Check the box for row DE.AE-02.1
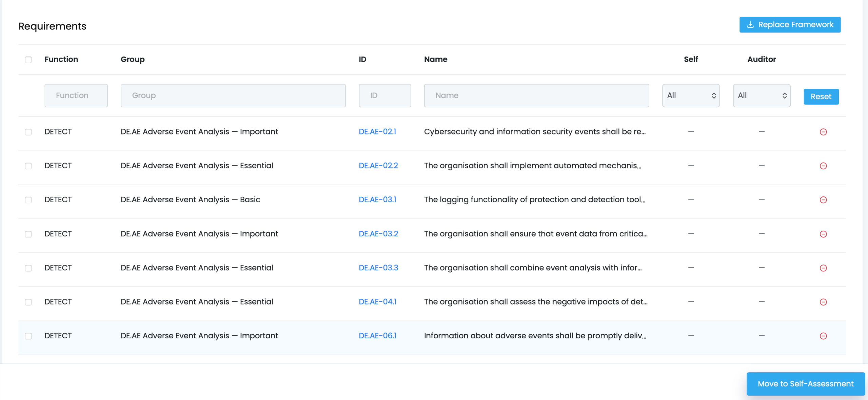The height and width of the screenshot is (400, 868). tap(28, 132)
